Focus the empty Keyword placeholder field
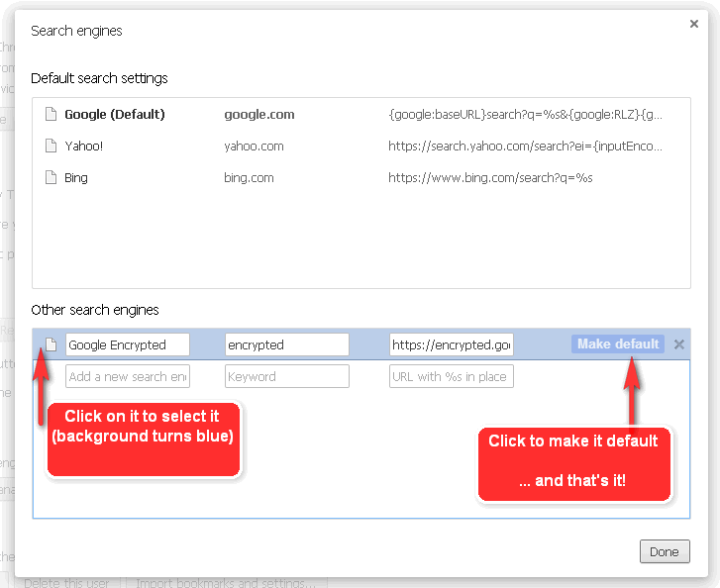Image resolution: width=720 pixels, height=588 pixels. [x=286, y=376]
